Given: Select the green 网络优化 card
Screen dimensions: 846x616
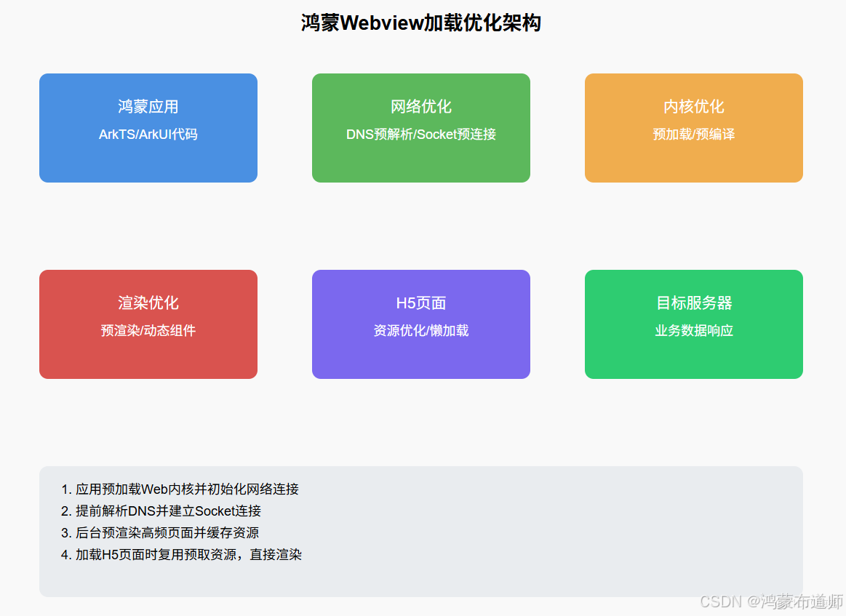Looking at the screenshot, I should (x=421, y=128).
